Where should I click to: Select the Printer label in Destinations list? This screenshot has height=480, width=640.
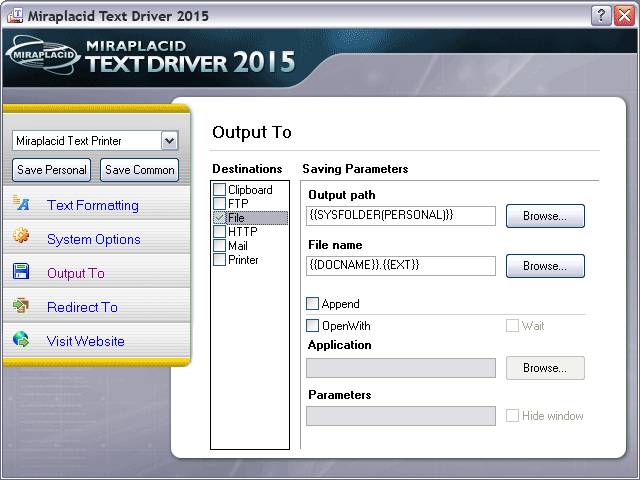(243, 260)
